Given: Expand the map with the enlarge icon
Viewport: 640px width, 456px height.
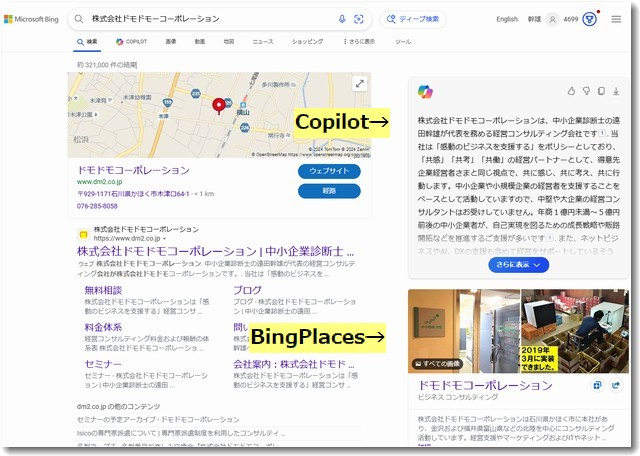Looking at the screenshot, I should tap(359, 84).
